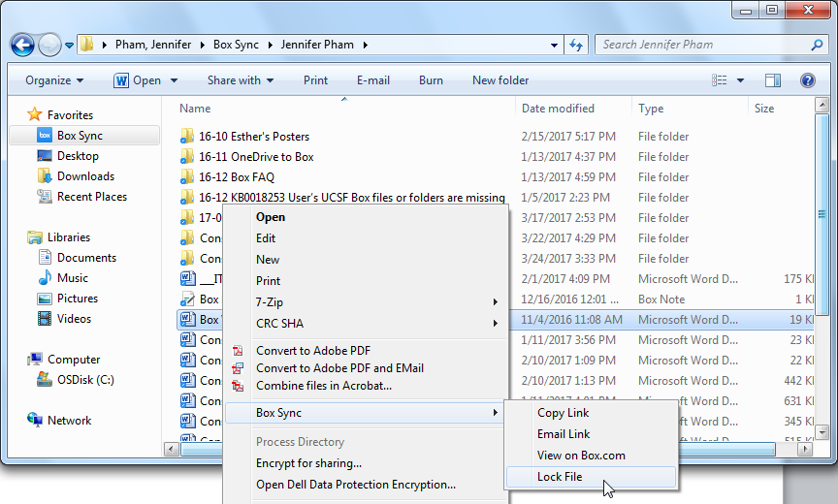Expand the Open button dropdown arrow
Image resolution: width=838 pixels, height=504 pixels.
click(174, 80)
